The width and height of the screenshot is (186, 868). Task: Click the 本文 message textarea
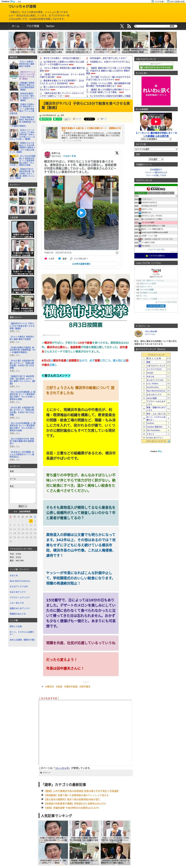pyautogui.click(x=23, y=496)
